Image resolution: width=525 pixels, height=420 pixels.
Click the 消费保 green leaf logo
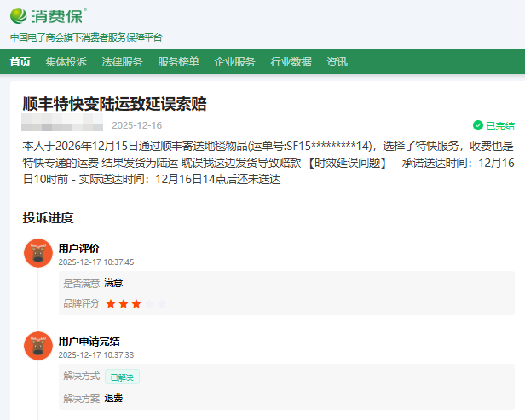pos(20,15)
